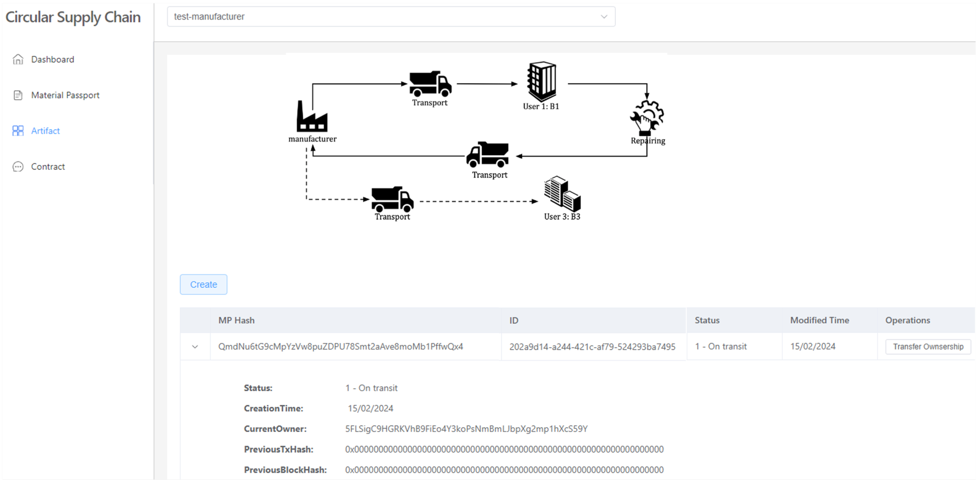This screenshot has width=980, height=484.
Task: Click the User 3: B3 buildings icon
Action: point(562,194)
